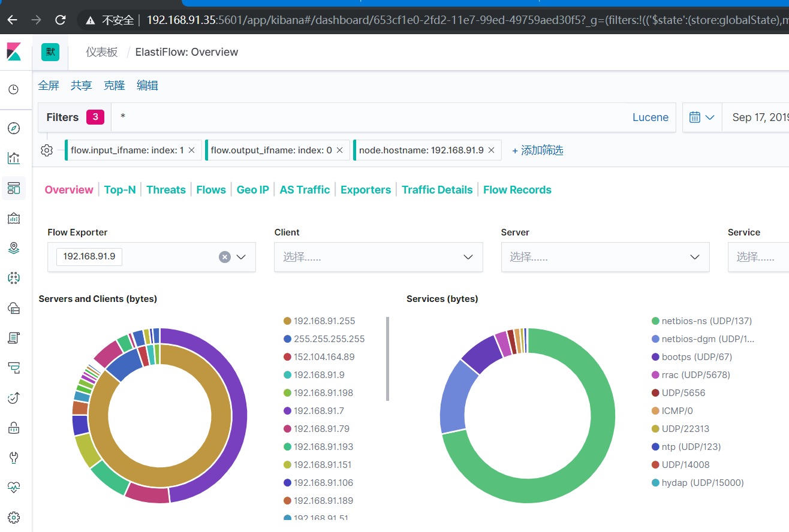Open the filter options gear near Filters bar
This screenshot has width=789, height=532.
[x=47, y=150]
